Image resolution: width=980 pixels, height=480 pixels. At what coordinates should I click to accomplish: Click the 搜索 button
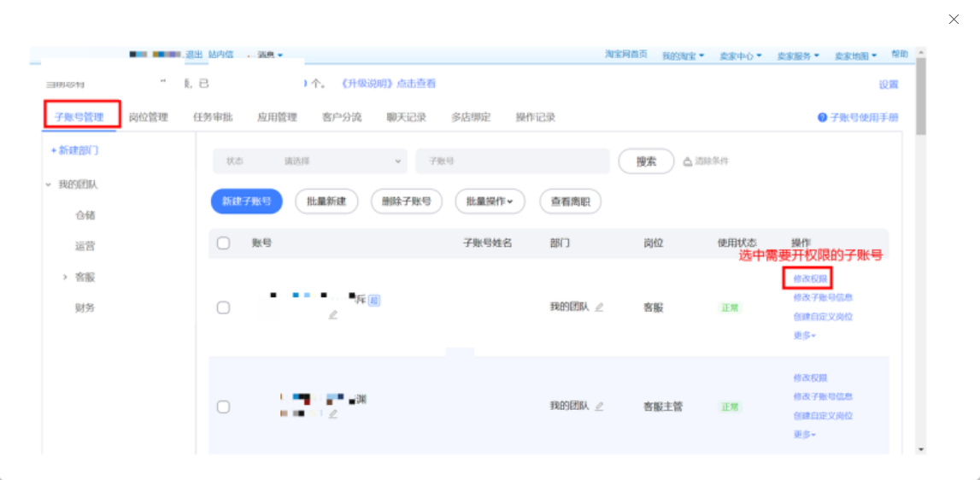(x=646, y=161)
